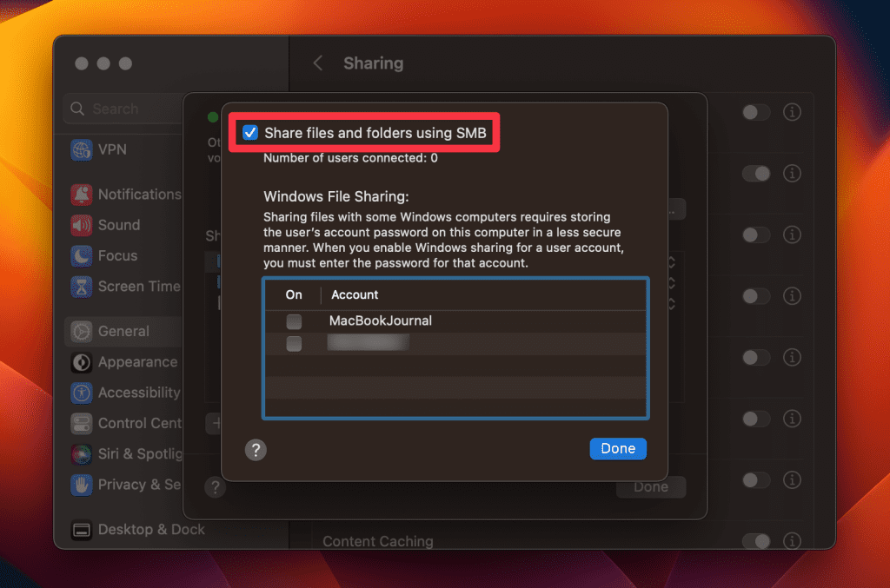Click the 'Windows File Sharing:' heading
The height and width of the screenshot is (588, 890).
[x=336, y=197]
